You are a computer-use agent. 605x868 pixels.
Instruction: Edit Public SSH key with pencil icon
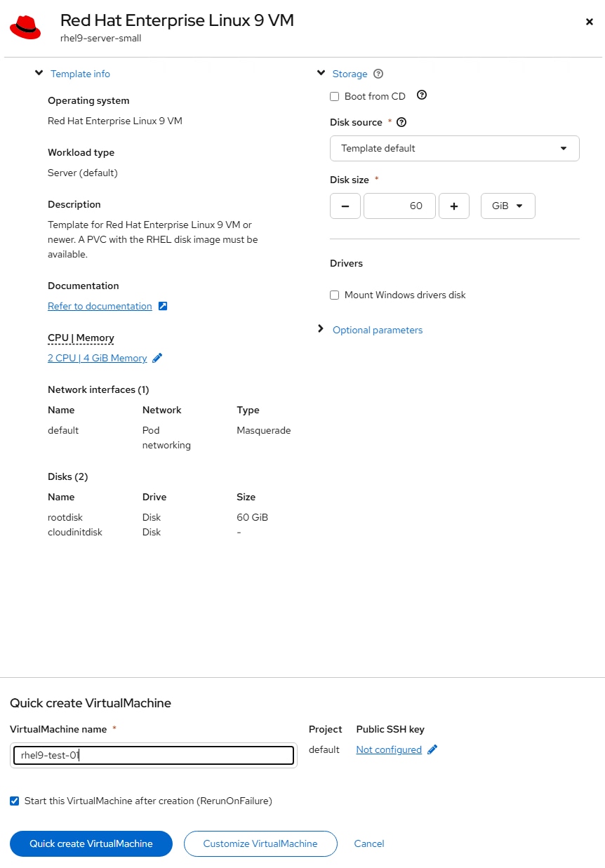tap(432, 749)
